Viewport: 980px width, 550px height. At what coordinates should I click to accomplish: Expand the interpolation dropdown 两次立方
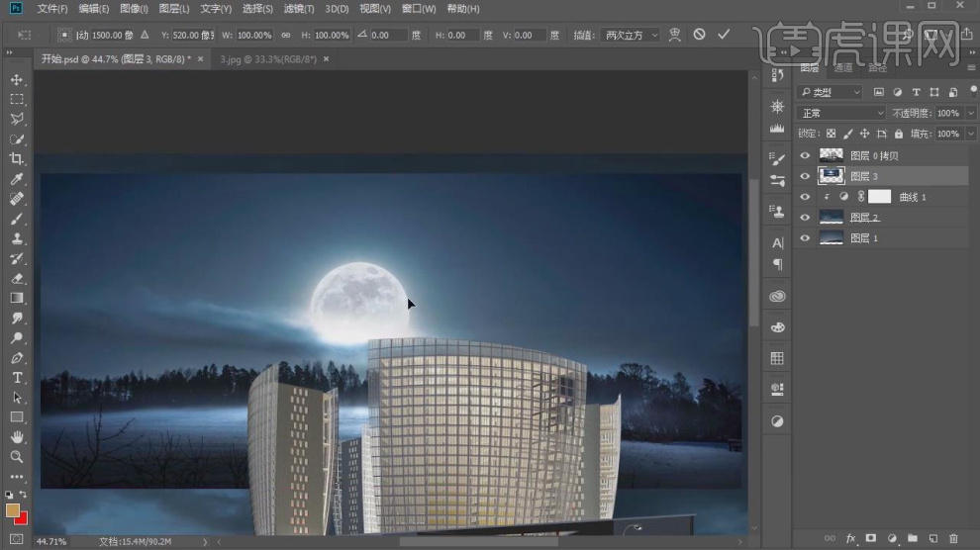point(630,35)
